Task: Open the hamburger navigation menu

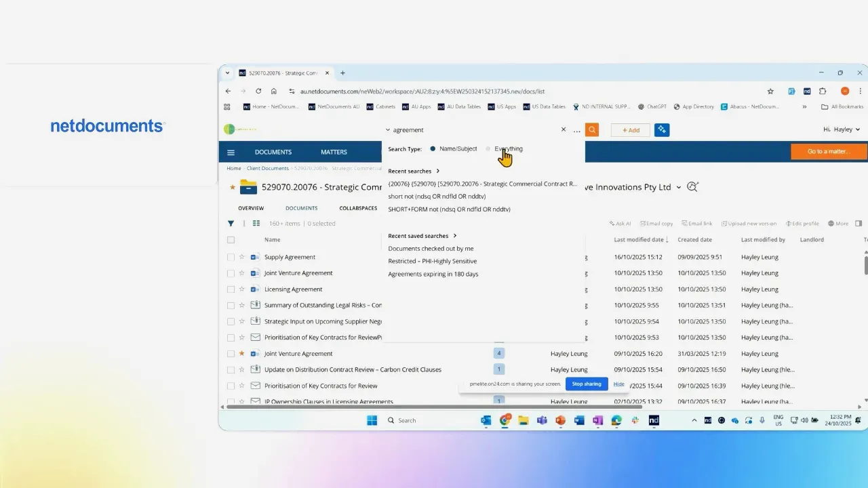Action: pyautogui.click(x=231, y=152)
